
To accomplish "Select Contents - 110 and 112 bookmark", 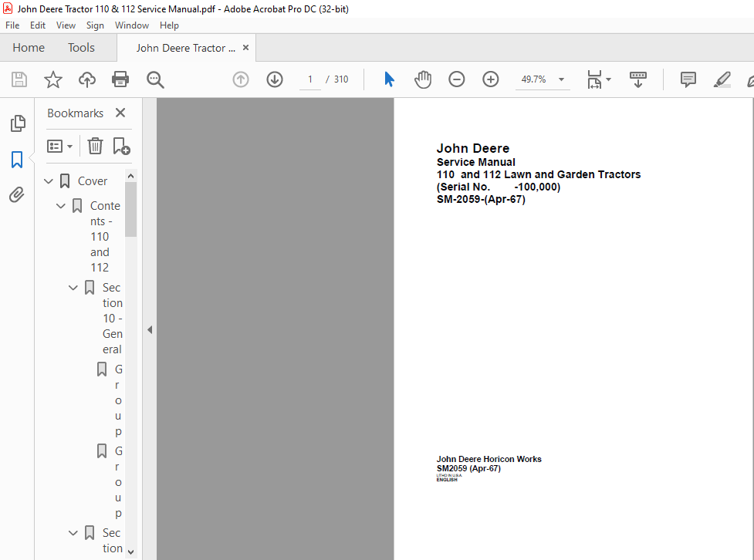I will (x=105, y=237).
